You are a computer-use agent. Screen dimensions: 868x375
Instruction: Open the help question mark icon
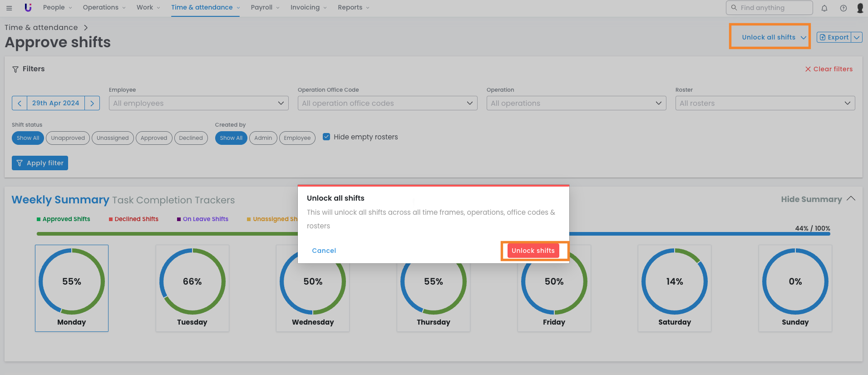(843, 8)
